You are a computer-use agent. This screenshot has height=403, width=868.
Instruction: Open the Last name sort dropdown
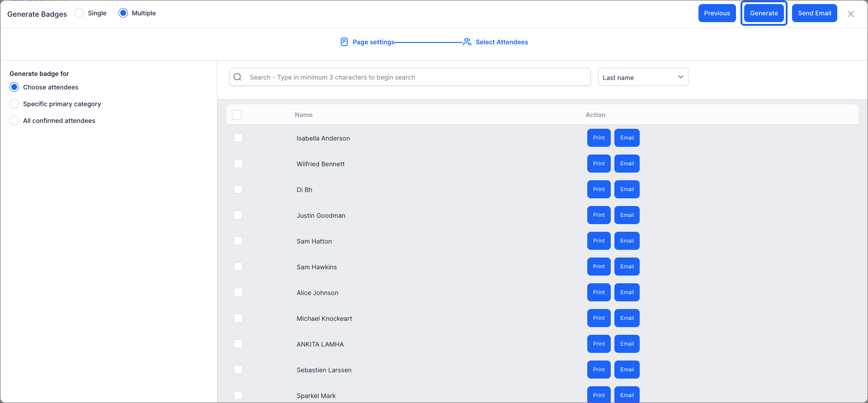pos(643,77)
